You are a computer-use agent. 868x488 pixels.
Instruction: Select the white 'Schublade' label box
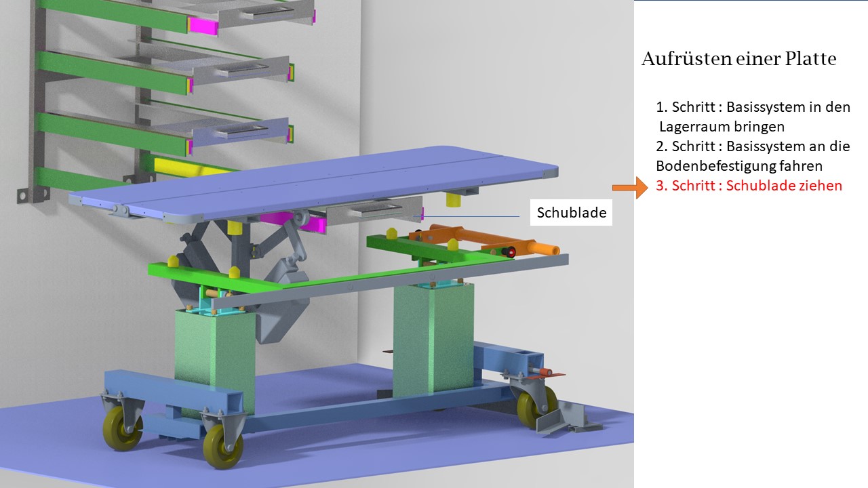tap(570, 213)
